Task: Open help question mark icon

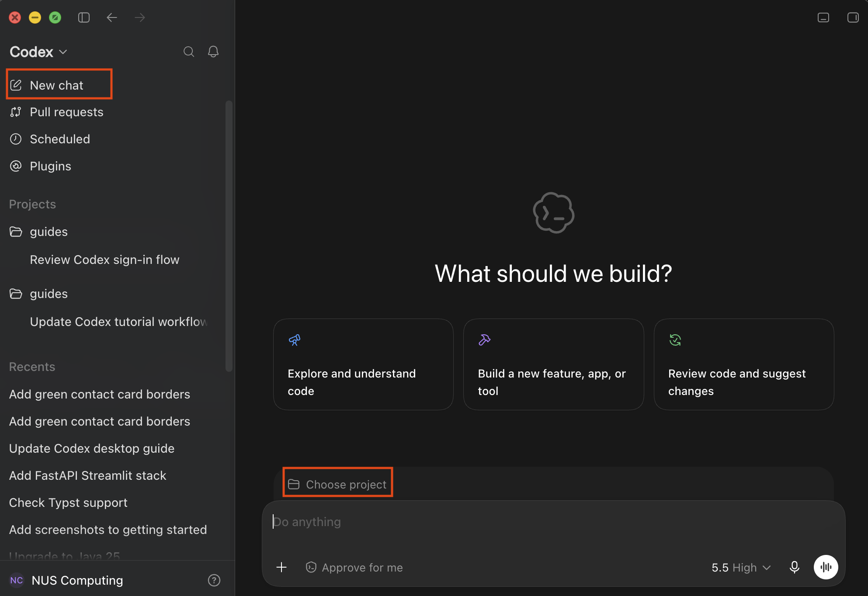Action: click(x=214, y=580)
